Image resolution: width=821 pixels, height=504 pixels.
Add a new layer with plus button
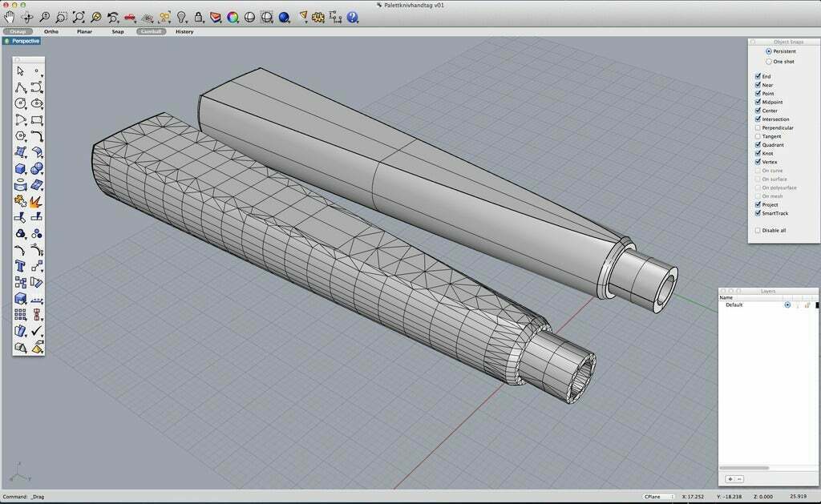pyautogui.click(x=730, y=479)
